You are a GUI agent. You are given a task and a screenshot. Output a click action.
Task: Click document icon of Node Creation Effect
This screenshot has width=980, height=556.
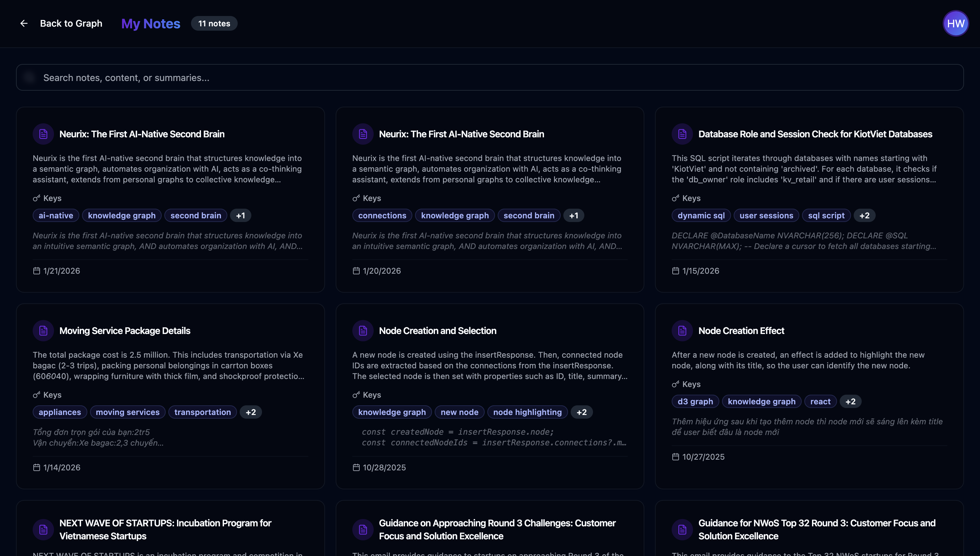click(682, 331)
